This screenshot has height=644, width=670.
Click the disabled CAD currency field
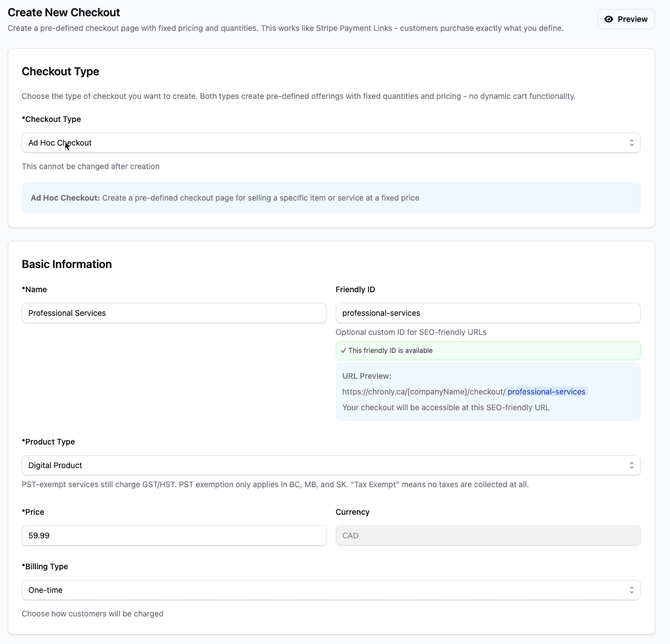coord(487,536)
